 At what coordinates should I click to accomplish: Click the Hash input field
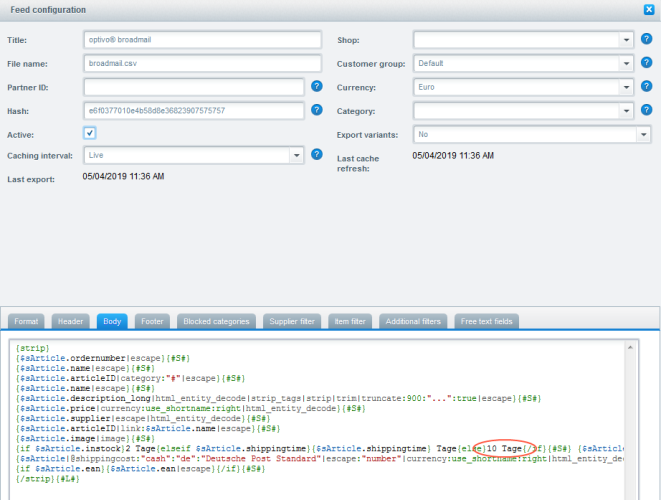(x=194, y=111)
